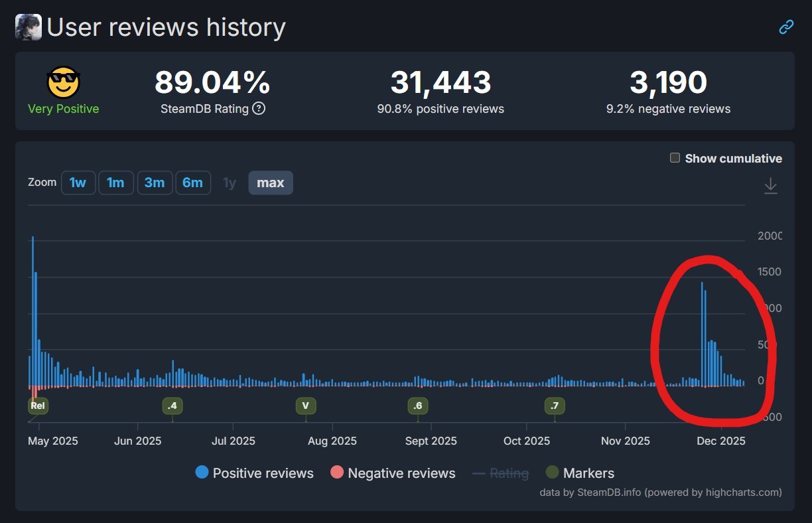The image size is (812, 523).
Task: Click the Aug 2025 axis label
Action: click(x=332, y=441)
